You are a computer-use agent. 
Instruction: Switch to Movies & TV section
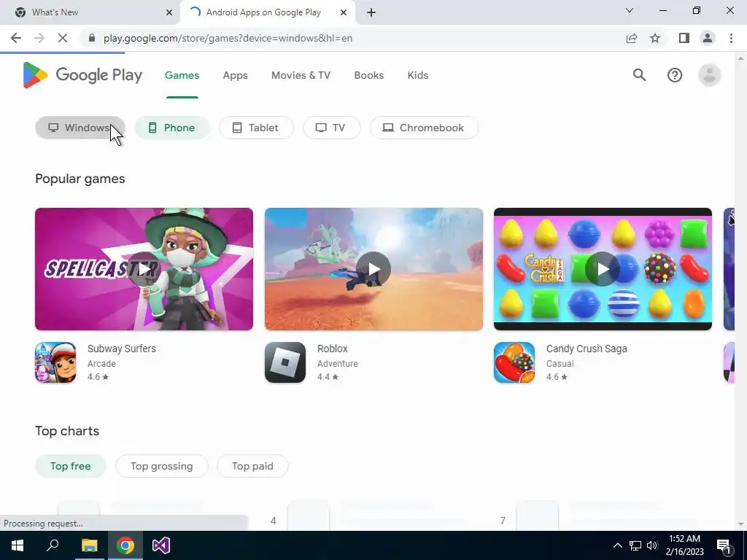click(x=301, y=75)
